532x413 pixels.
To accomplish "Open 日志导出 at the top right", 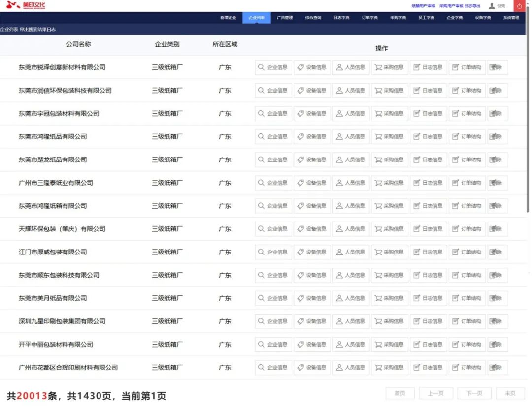I will coord(473,6).
